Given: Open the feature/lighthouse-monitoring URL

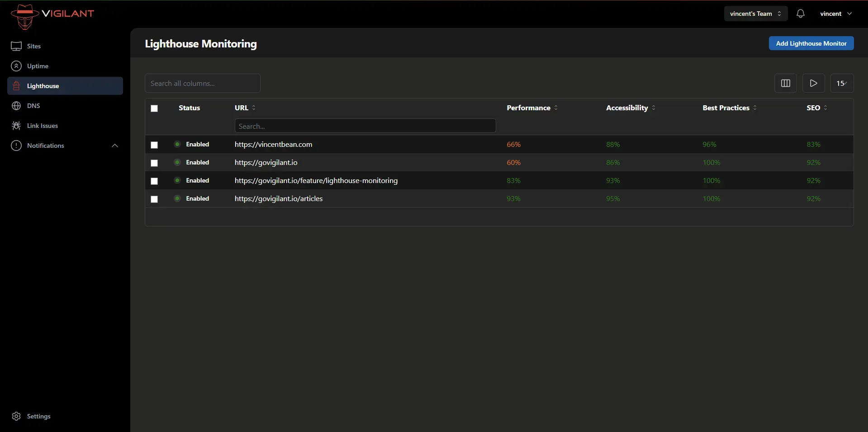Looking at the screenshot, I should [x=316, y=180].
